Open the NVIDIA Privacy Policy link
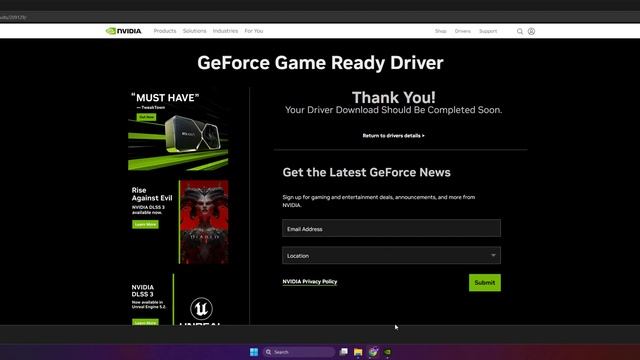The width and height of the screenshot is (640, 360). tap(310, 282)
